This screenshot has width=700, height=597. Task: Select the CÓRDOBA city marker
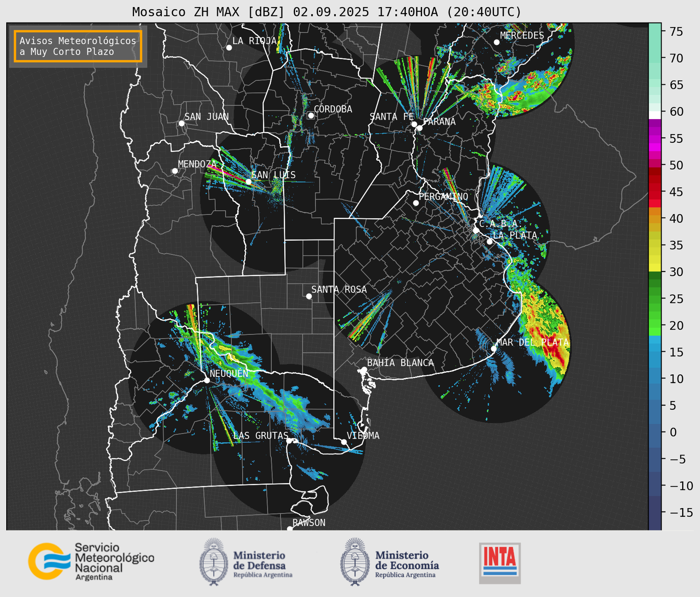click(x=311, y=115)
